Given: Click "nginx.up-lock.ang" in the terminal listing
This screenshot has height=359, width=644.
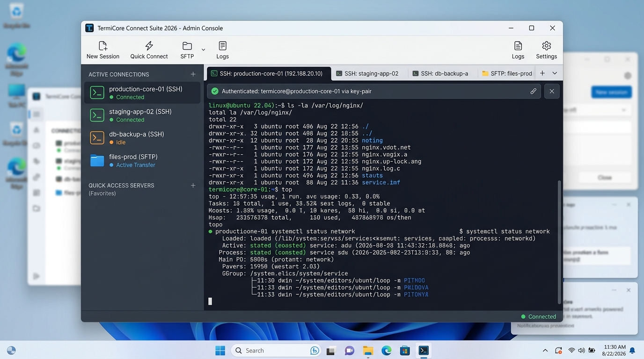Looking at the screenshot, I should (392, 161).
